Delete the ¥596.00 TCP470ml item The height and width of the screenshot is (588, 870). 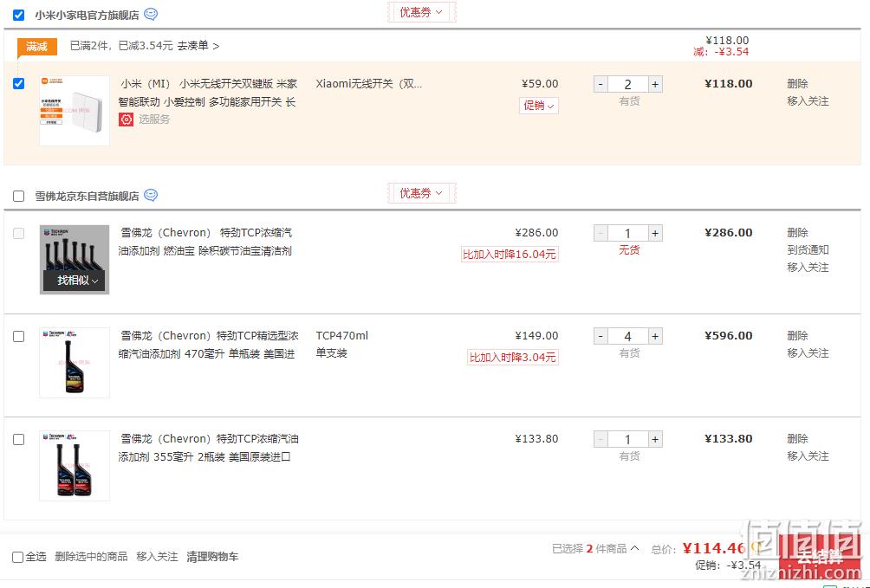797,336
